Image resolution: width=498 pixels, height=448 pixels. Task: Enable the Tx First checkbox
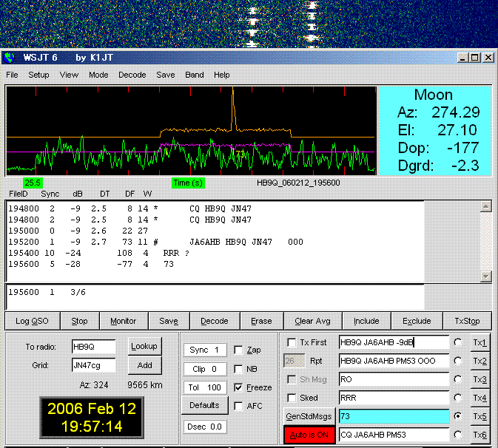[292, 342]
